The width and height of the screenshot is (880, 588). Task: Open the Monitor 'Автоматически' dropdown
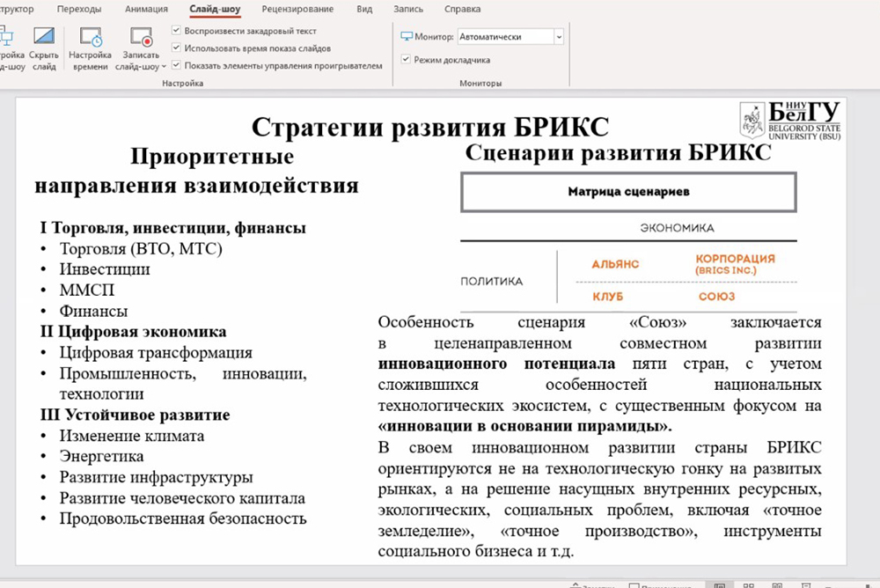point(559,37)
